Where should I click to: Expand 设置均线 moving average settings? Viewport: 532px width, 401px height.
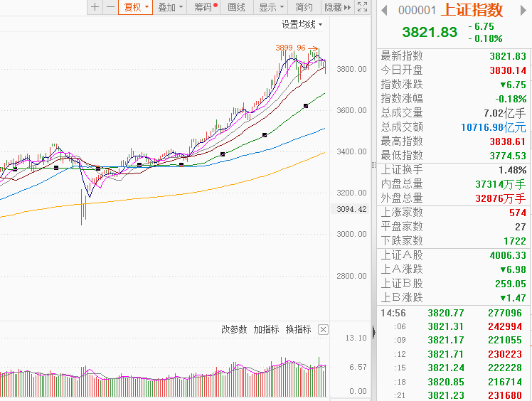(301, 24)
